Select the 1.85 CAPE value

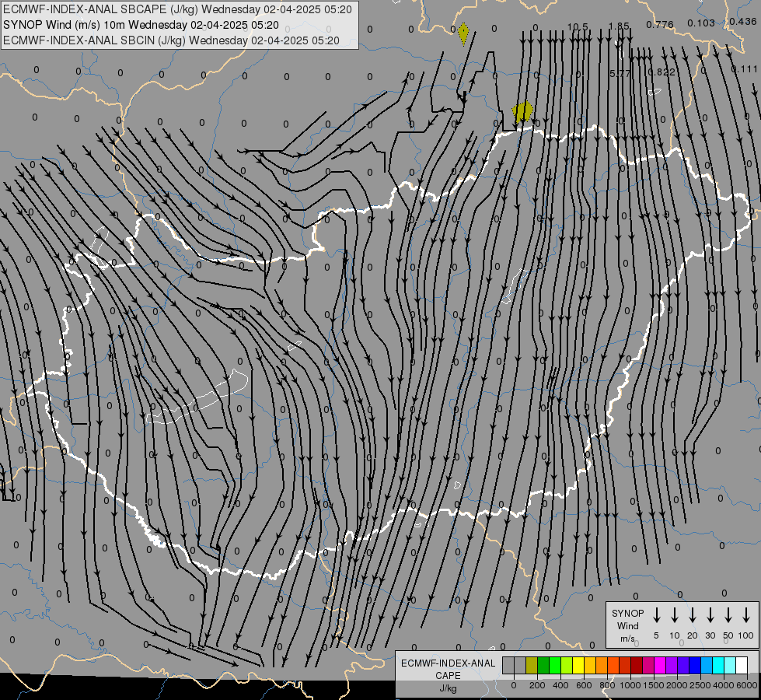[619, 26]
